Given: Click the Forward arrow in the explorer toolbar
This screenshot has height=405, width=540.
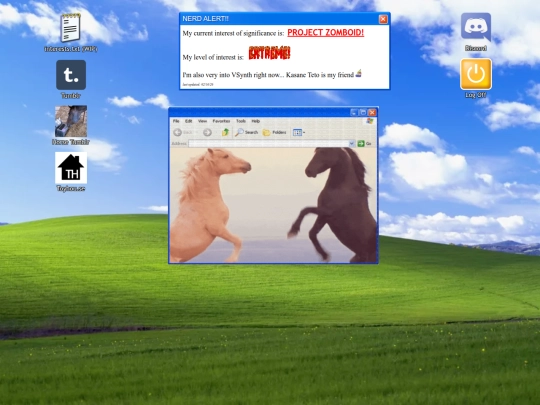Looking at the screenshot, I should (207, 132).
